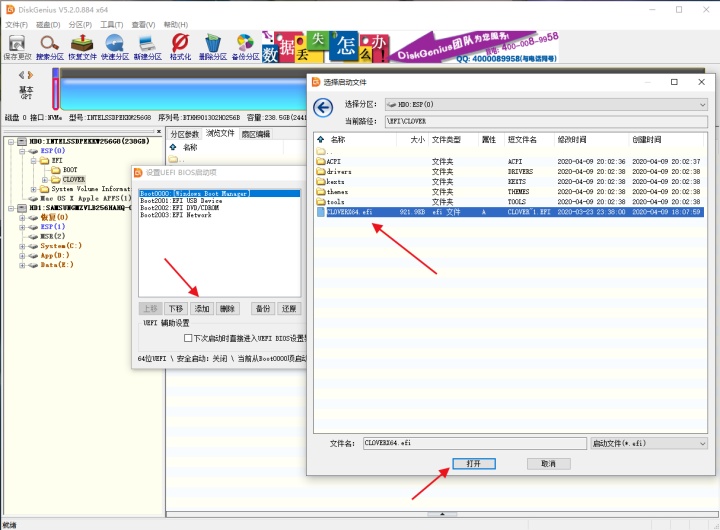This screenshot has width=720, height=530.
Task: Open the themes folder
Action: pos(332,192)
